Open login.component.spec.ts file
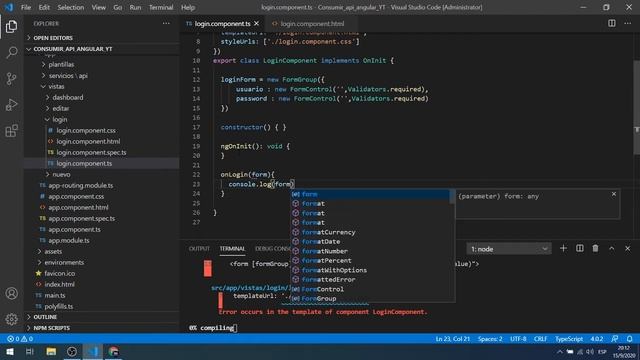Image resolution: width=640 pixels, height=360 pixels. click(x=91, y=152)
